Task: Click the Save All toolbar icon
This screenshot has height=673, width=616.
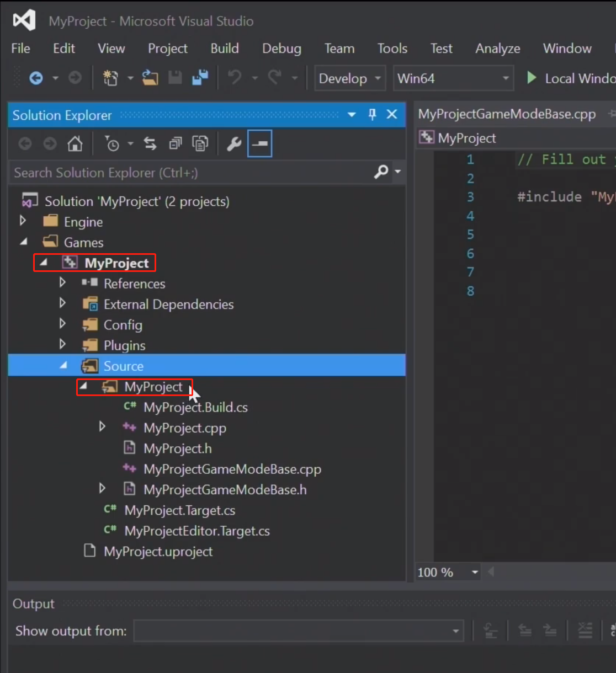Action: tap(200, 78)
